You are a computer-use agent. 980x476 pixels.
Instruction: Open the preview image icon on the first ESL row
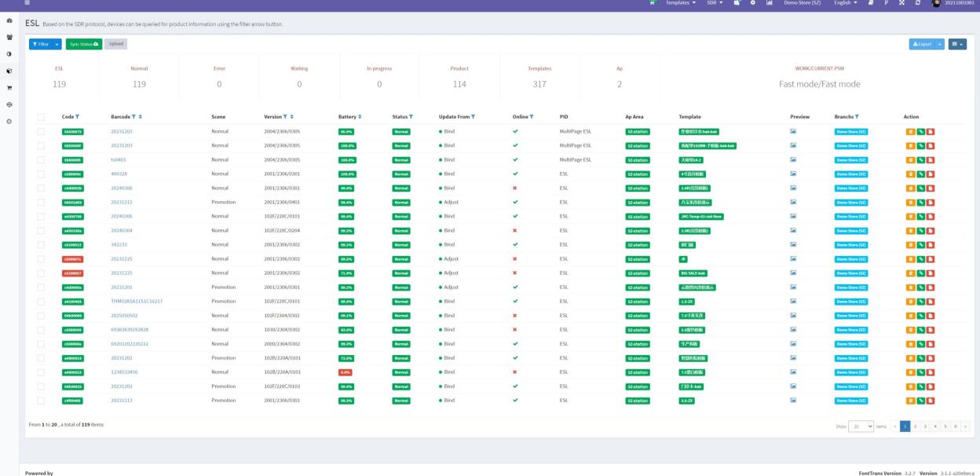click(793, 131)
